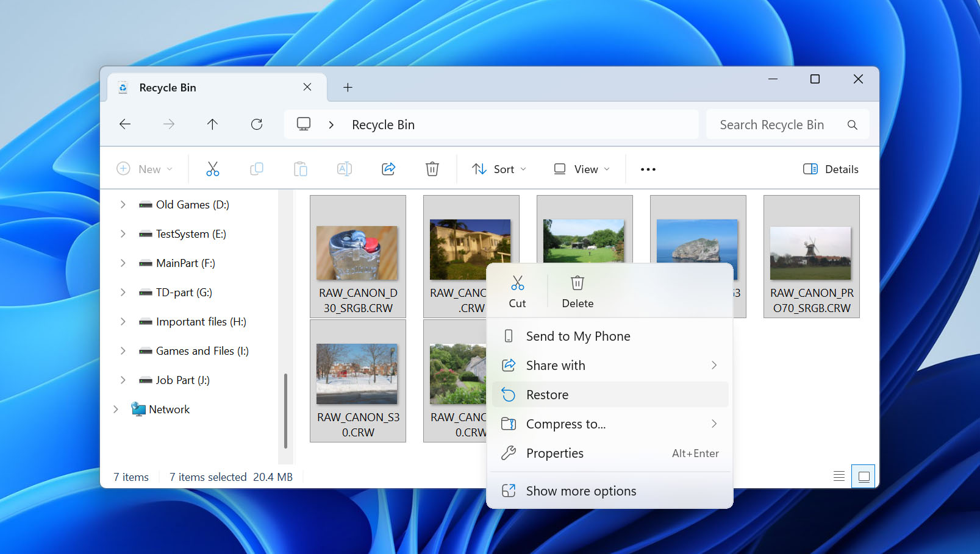Refresh the Recycle Bin view
The width and height of the screenshot is (980, 554).
point(257,124)
